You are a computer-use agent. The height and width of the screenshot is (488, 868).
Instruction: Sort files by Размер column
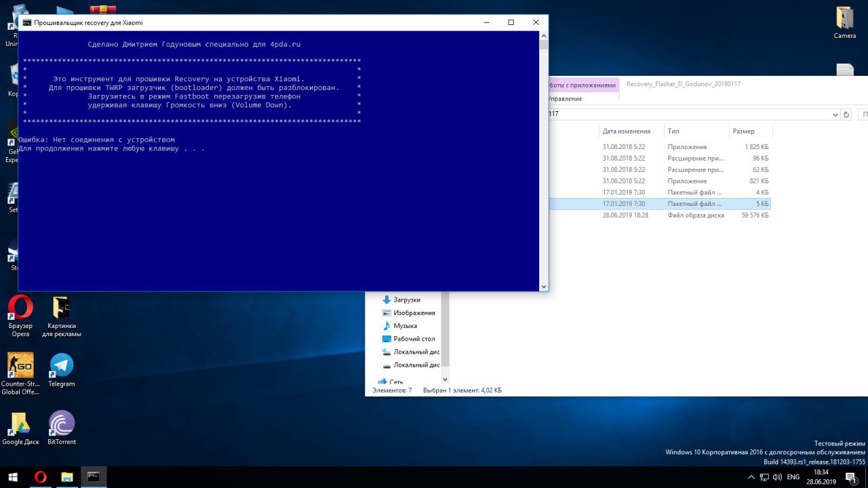[x=750, y=131]
